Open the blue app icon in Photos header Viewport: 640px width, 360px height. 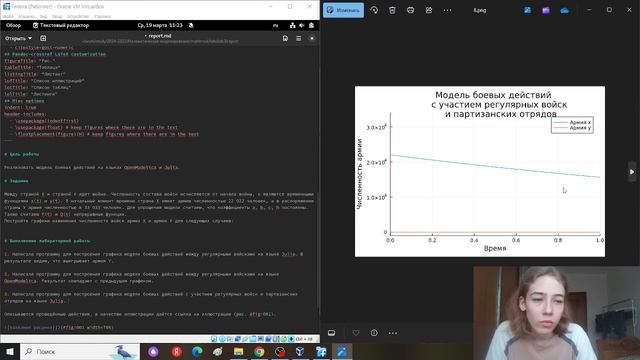(528, 10)
